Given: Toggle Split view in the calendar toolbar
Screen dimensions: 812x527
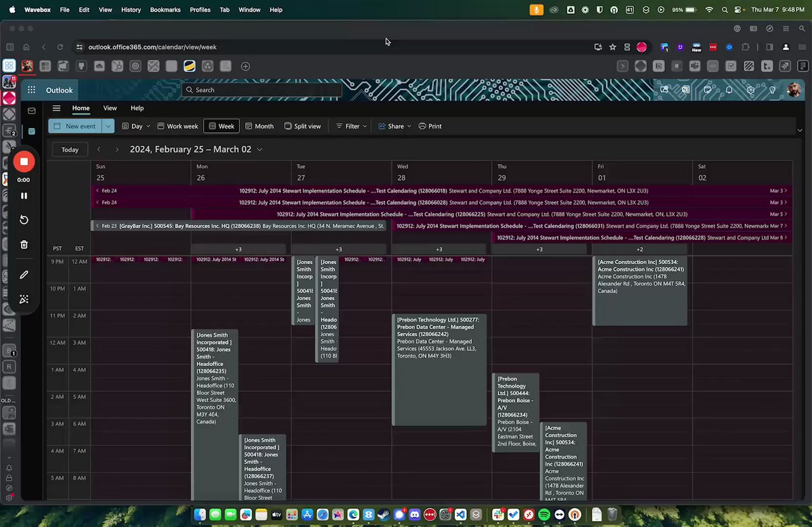Looking at the screenshot, I should (x=303, y=126).
